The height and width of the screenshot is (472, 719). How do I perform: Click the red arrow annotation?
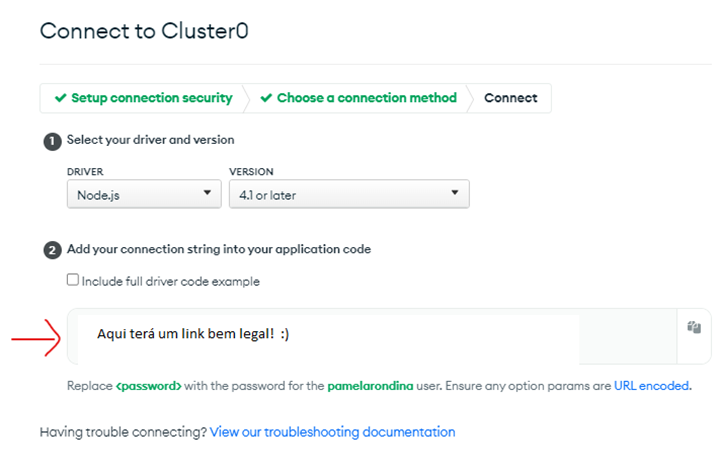tap(36, 338)
